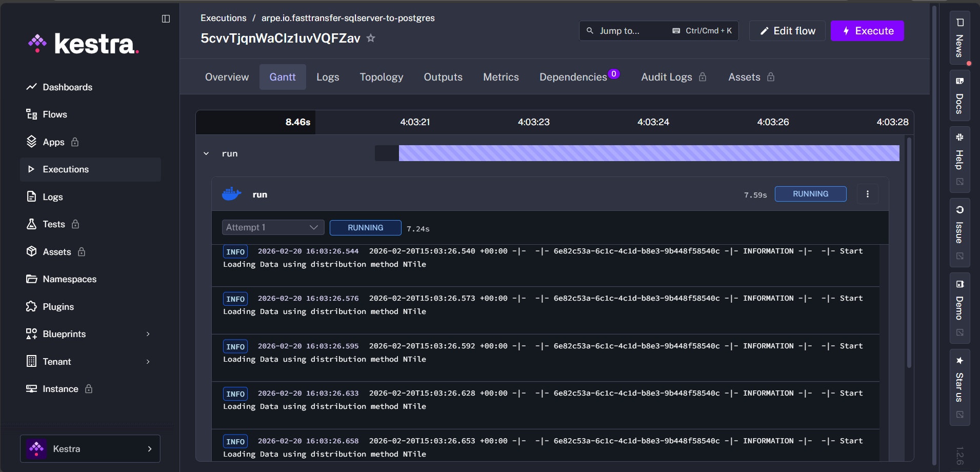Switch to the Topology tab
The height and width of the screenshot is (472, 980).
(381, 76)
